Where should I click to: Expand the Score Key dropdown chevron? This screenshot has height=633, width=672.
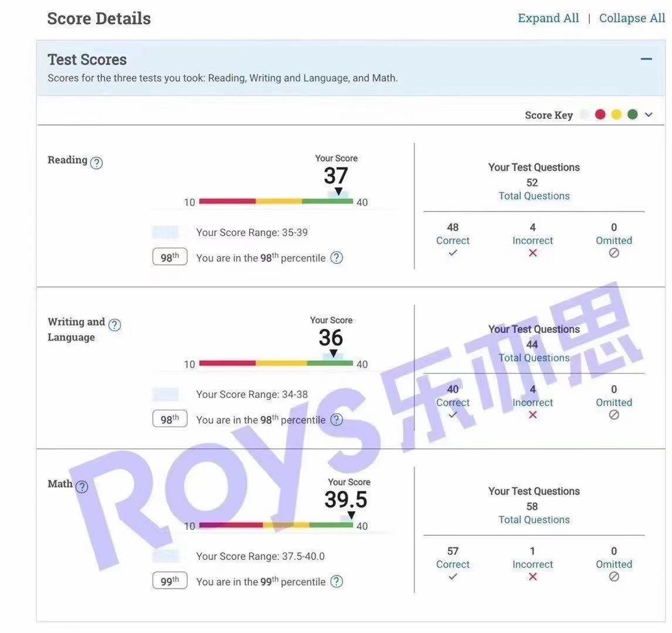[649, 115]
